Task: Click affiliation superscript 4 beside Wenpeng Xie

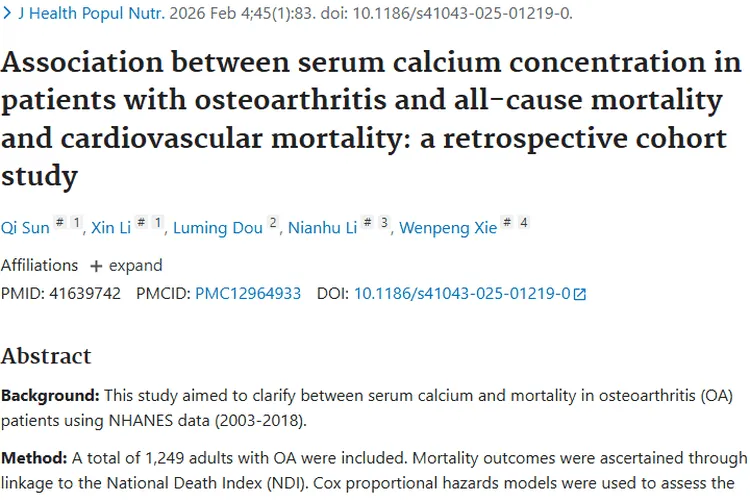Action: point(523,223)
